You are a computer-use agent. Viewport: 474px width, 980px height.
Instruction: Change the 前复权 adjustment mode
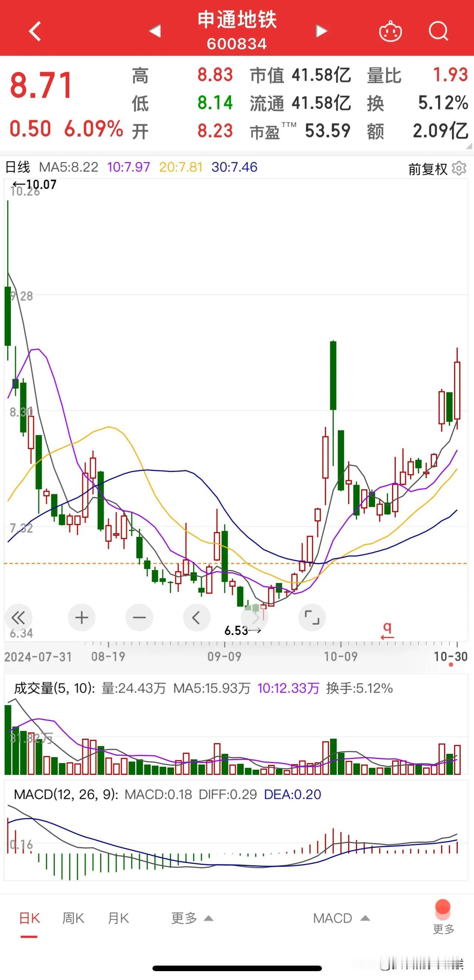428,168
